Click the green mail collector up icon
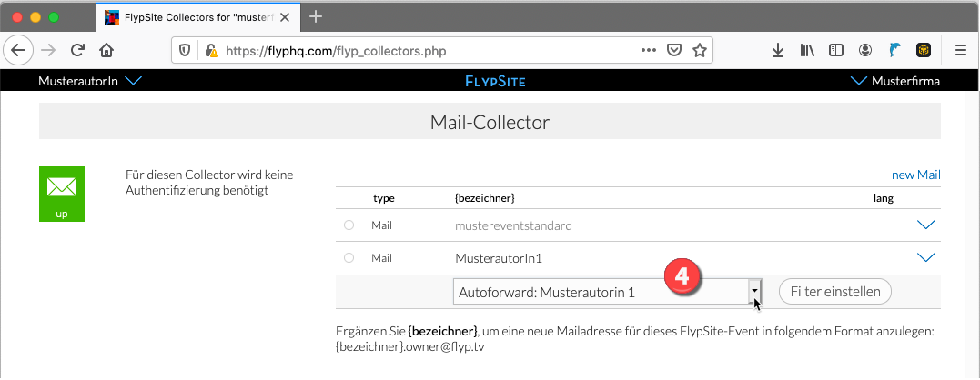Viewport: 980px width, 380px height. pos(62,194)
